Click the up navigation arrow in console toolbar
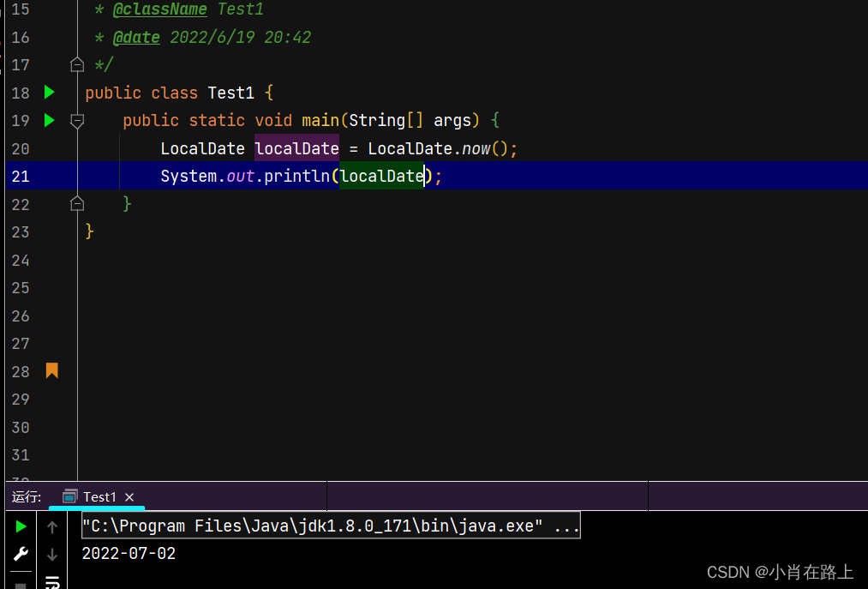The height and width of the screenshot is (589, 868). pyautogui.click(x=52, y=526)
